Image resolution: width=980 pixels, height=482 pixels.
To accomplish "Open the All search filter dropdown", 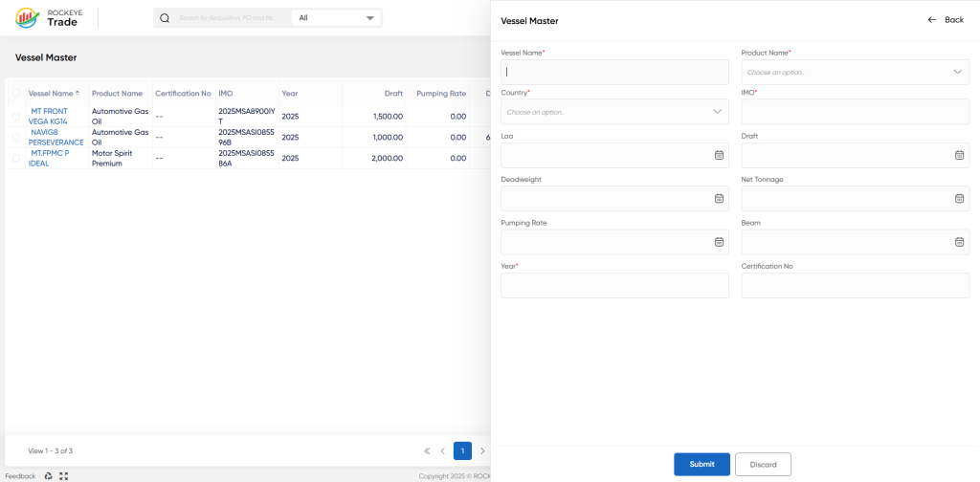I will pyautogui.click(x=336, y=18).
